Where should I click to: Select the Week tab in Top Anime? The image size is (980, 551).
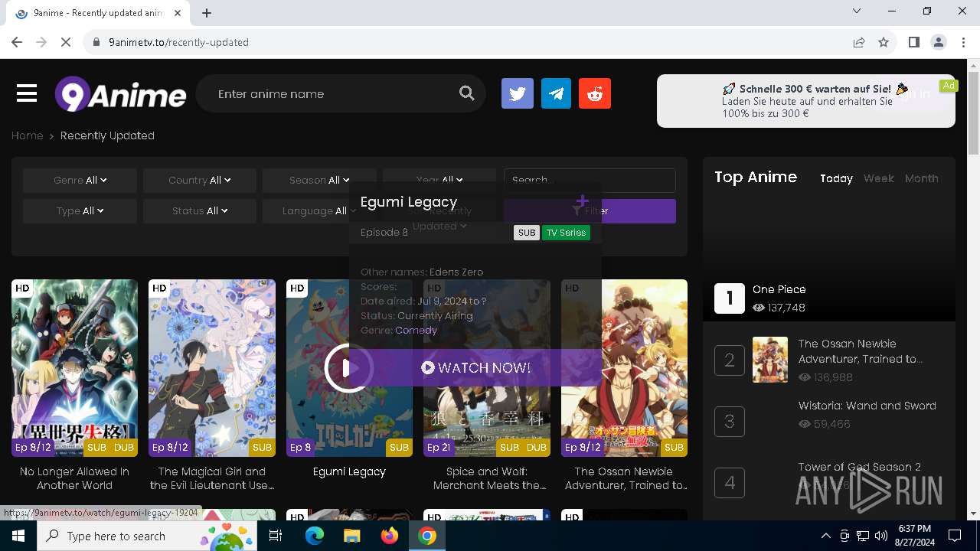(878, 178)
